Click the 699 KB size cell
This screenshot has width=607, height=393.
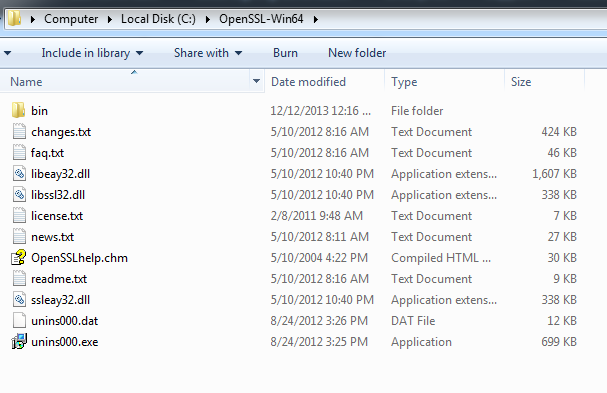(559, 342)
